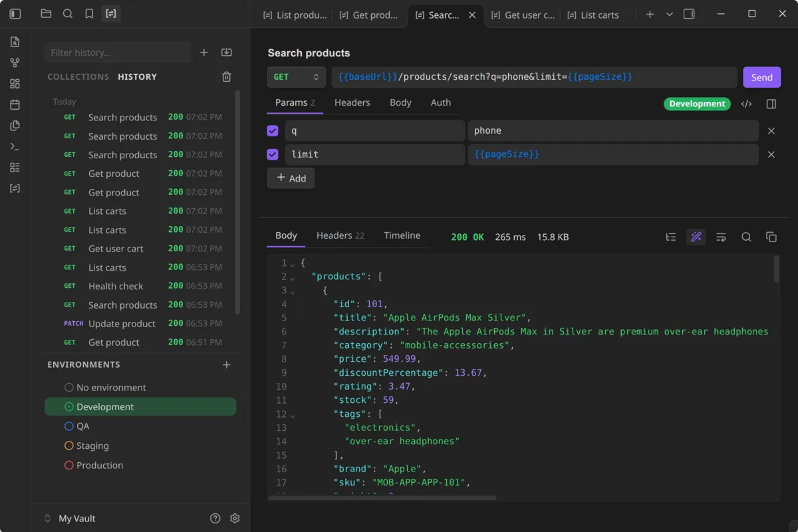The height and width of the screenshot is (532, 798).
Task: Open the GET method dropdown
Action: 297,77
